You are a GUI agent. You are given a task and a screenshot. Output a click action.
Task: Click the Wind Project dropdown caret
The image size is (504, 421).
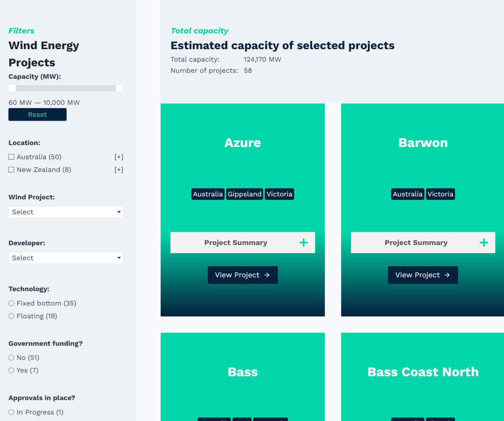[x=119, y=212]
